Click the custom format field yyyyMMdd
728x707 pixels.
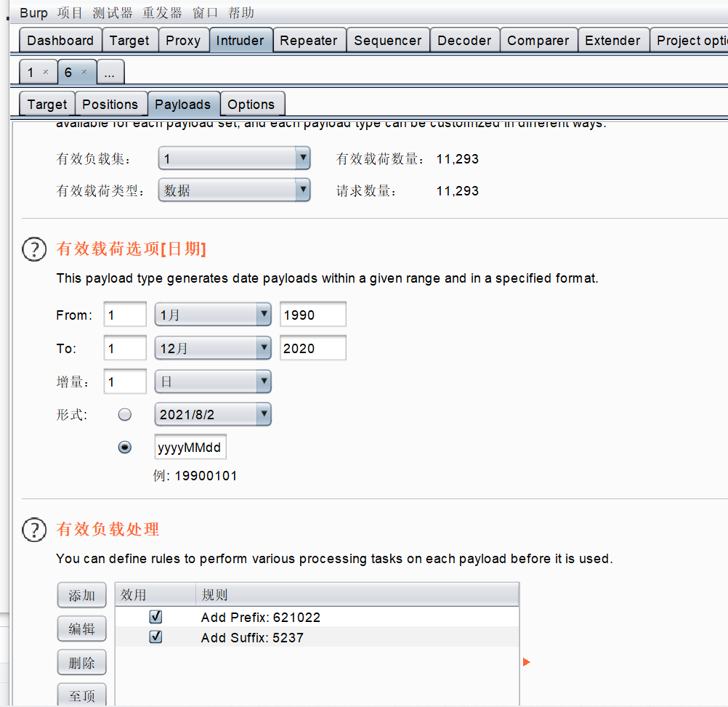point(190,447)
